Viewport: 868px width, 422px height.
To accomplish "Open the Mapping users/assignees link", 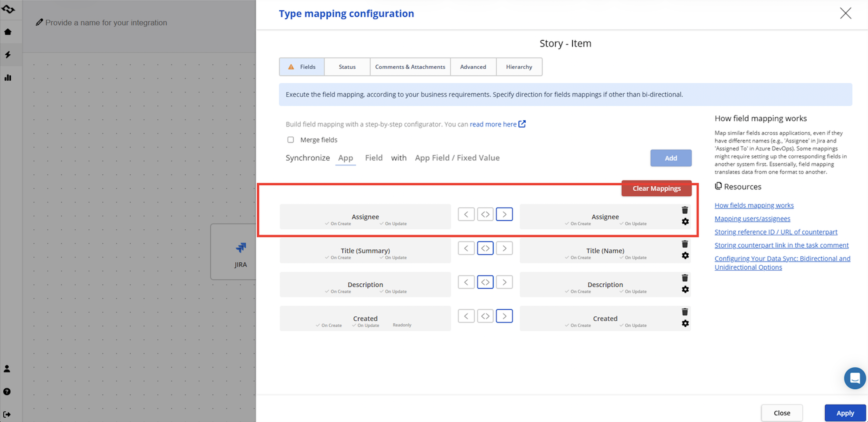I will pos(752,219).
